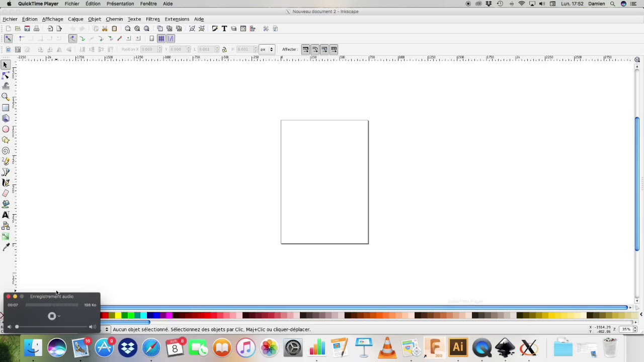Select the Rectangle tool
Viewport: 644px width, 362px height.
pos(6,108)
